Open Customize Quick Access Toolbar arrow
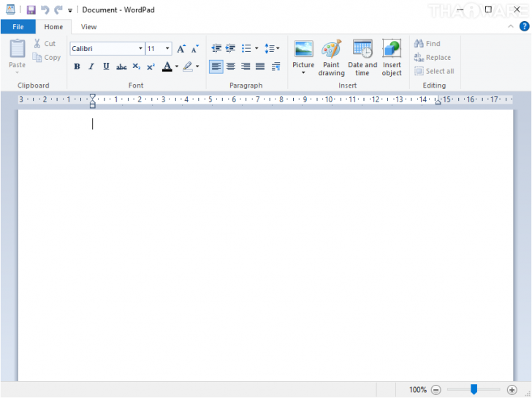 tap(70, 10)
